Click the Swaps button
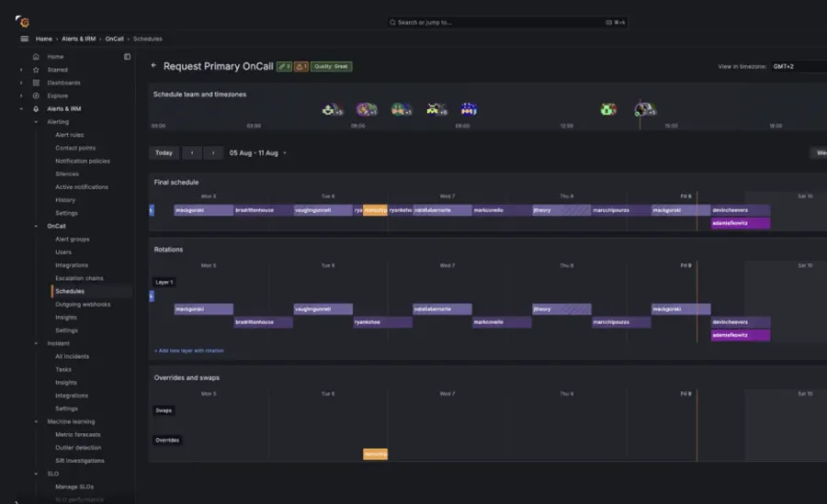This screenshot has height=504, width=827. [x=164, y=410]
